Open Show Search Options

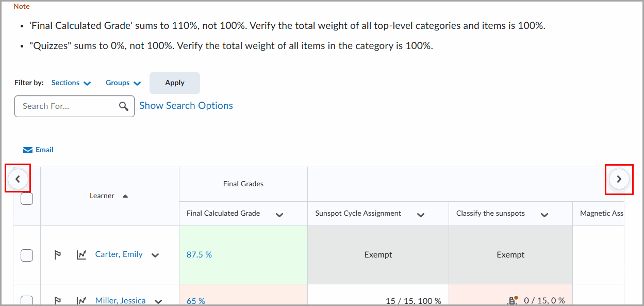click(186, 105)
